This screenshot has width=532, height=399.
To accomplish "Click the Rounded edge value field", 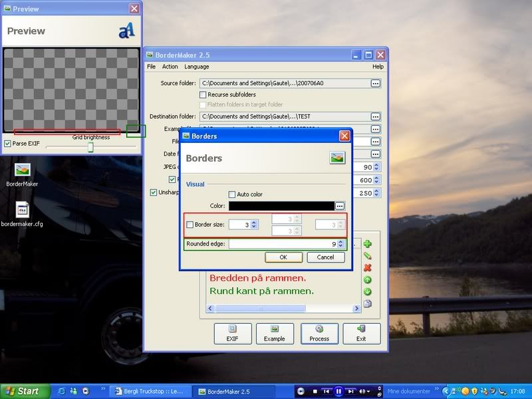I will point(283,244).
